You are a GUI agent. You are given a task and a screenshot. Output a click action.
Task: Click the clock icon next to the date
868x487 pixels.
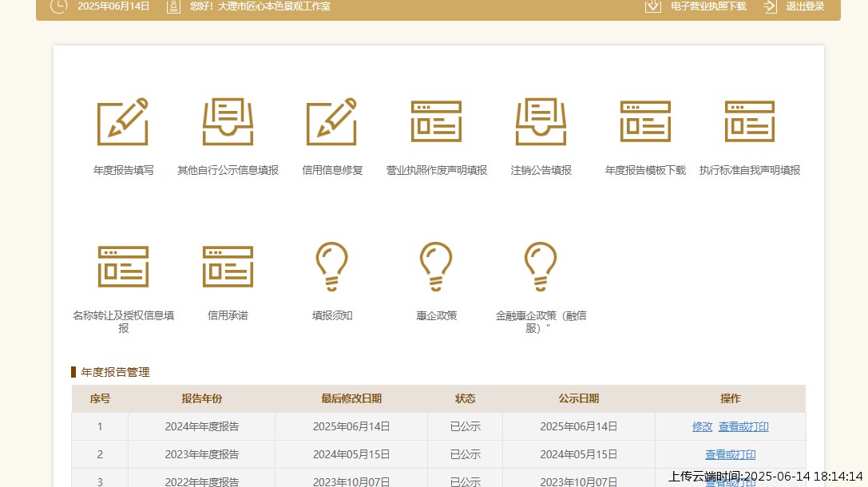[x=58, y=6]
